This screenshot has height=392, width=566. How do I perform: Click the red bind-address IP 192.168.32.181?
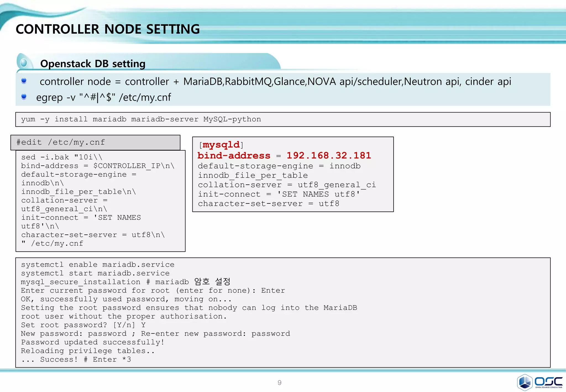click(329, 155)
